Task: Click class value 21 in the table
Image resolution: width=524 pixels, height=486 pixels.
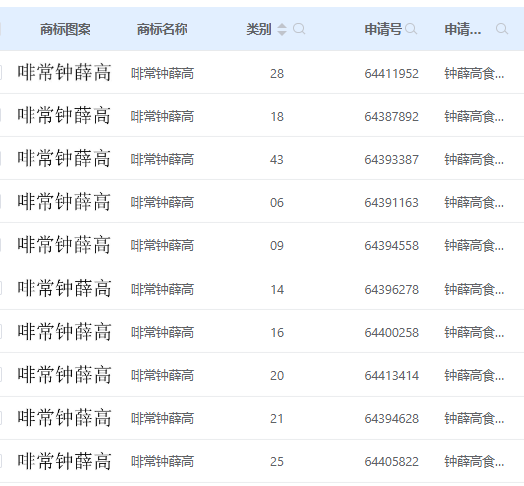Action: tap(277, 418)
